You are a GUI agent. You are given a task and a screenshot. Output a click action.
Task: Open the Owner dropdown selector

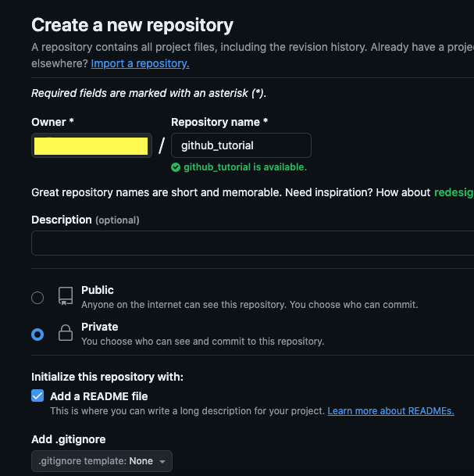[91, 145]
